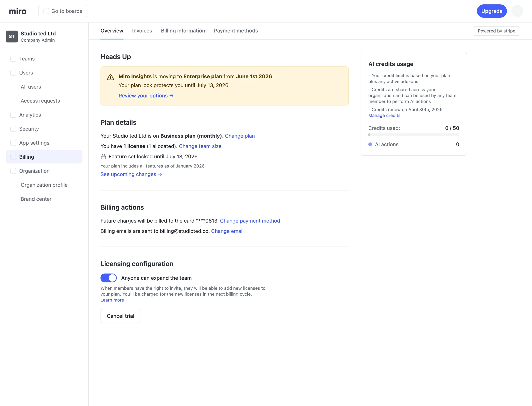Open See upcoming changes link
This screenshot has height=406, width=532.
click(131, 174)
